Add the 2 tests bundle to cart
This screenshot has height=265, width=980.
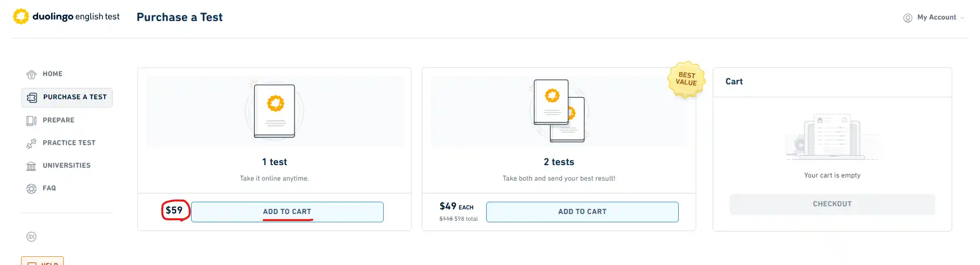click(582, 212)
